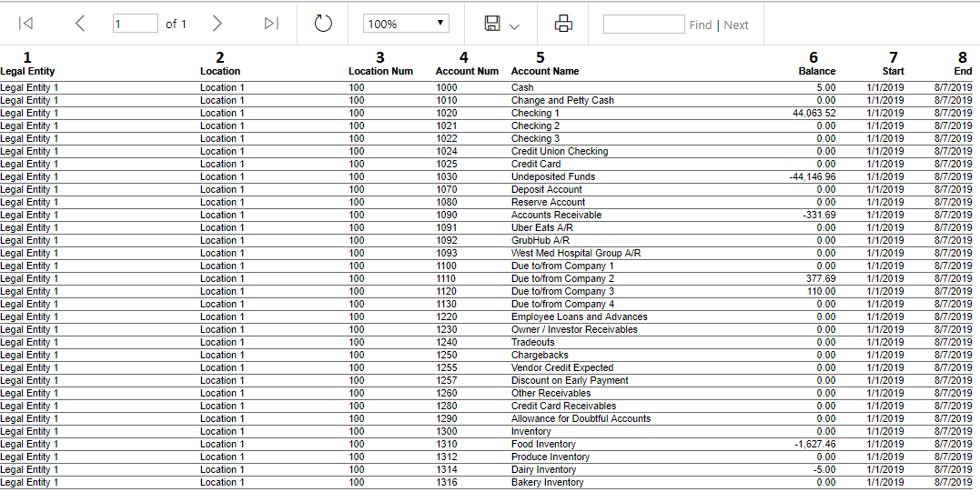Click West Med Hospital Group A/R cell
This screenshot has width=980, height=502.
point(576,253)
